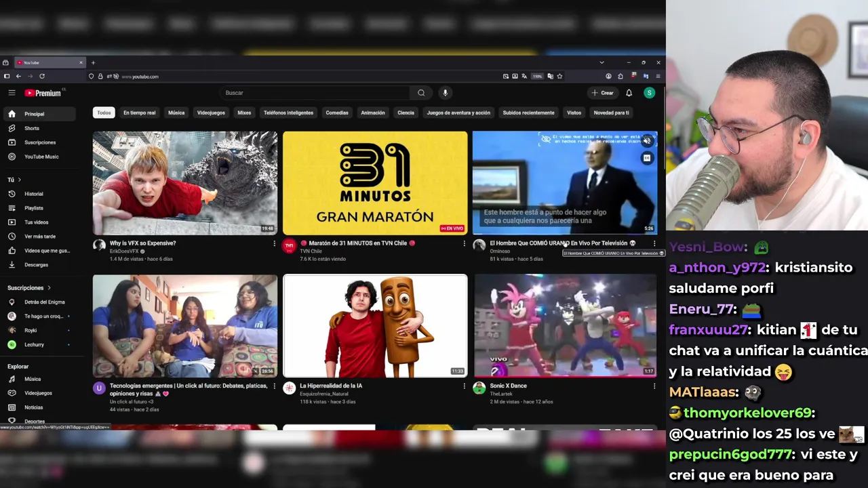Open Videos que me gustan list
This screenshot has width=868, height=488.
click(x=38, y=251)
